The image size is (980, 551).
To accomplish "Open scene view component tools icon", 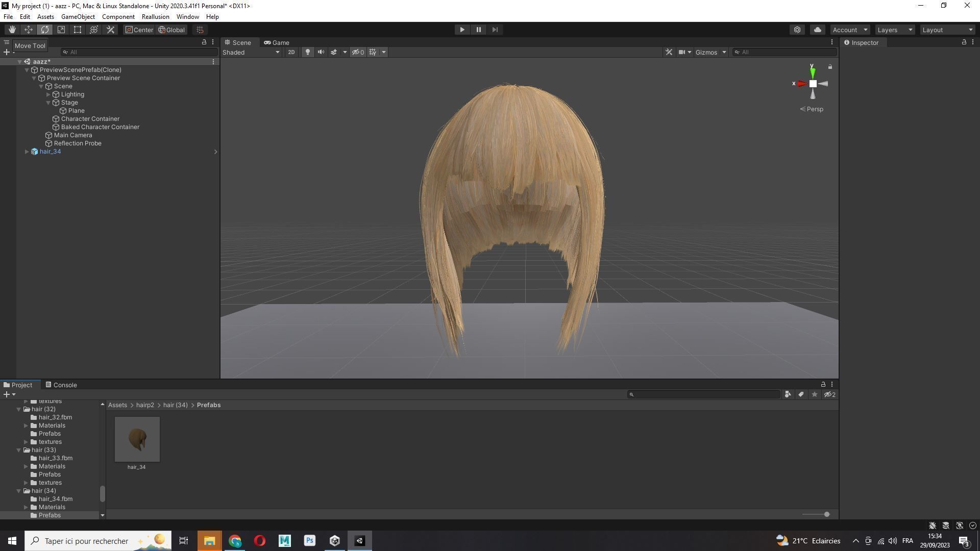I will click(669, 52).
